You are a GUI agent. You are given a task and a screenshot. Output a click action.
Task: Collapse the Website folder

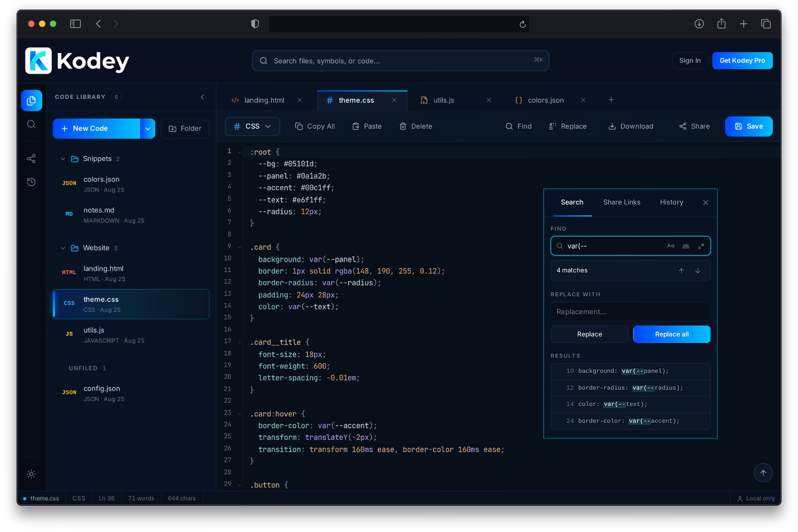pos(63,248)
